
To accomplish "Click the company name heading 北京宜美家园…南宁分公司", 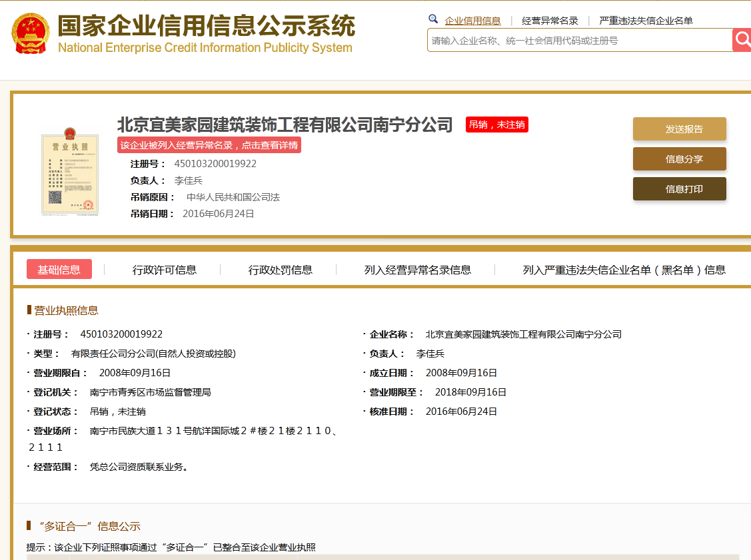I will point(285,125).
